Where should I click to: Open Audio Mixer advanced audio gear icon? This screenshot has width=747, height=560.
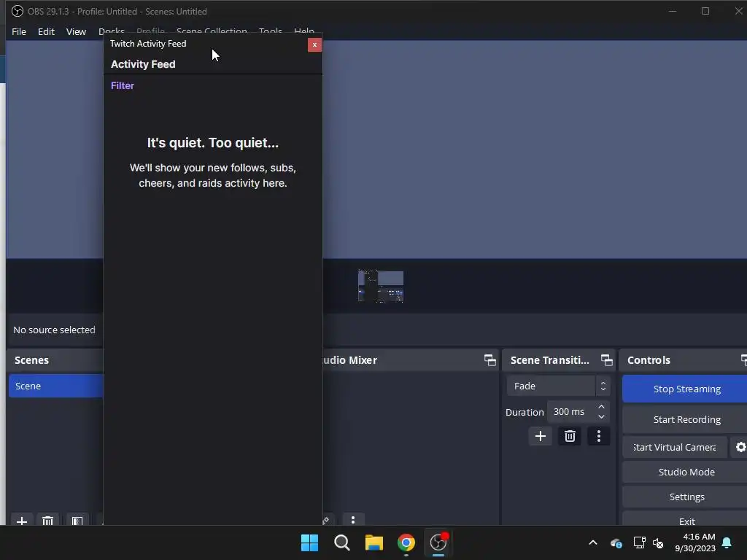click(326, 520)
